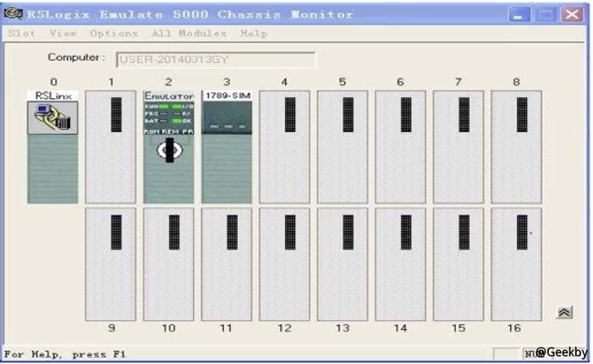Open the View menu
Viewport: 593px width, 364px height.
63,34
